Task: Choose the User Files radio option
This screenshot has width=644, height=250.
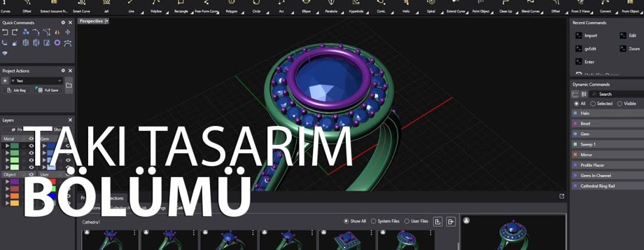Action: 416,221
